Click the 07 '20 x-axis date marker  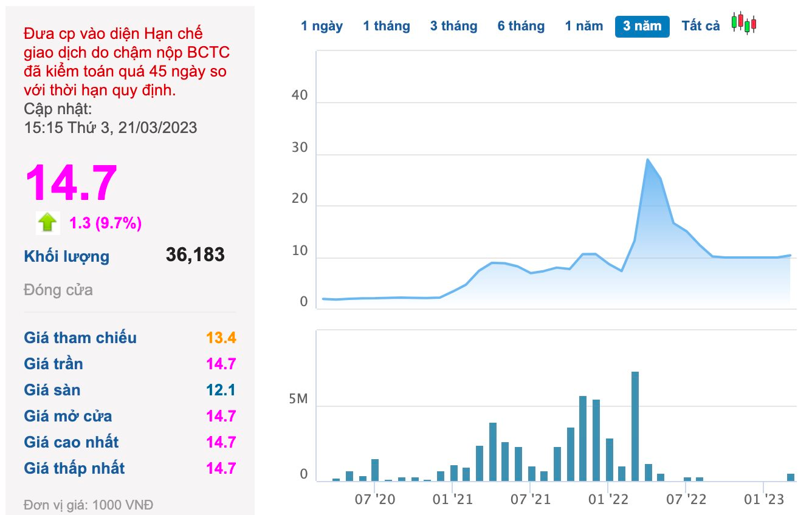coord(375,499)
